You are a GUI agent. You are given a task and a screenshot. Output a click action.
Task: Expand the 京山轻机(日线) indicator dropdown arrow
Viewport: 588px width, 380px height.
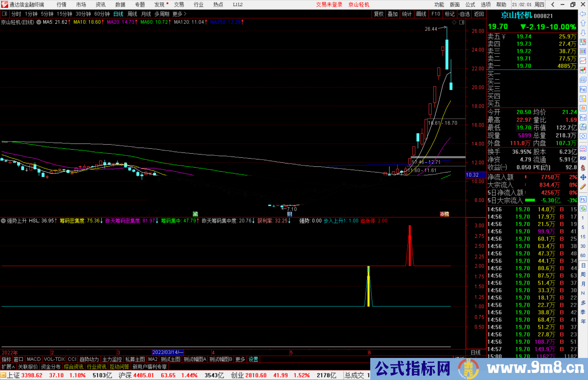[39, 22]
